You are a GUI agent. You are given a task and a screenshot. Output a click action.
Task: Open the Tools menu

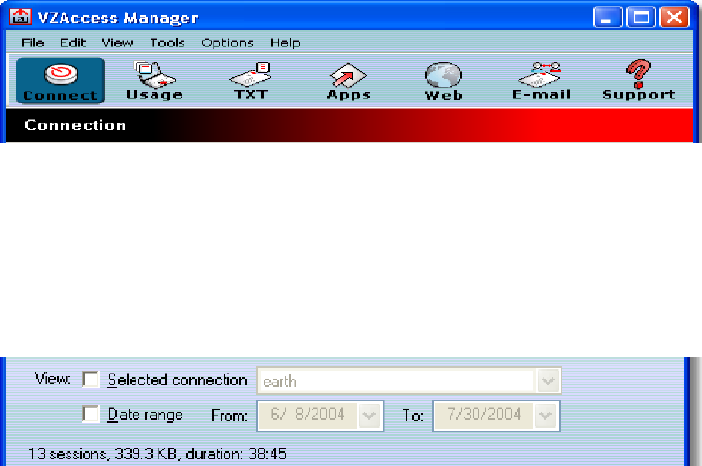tap(167, 43)
